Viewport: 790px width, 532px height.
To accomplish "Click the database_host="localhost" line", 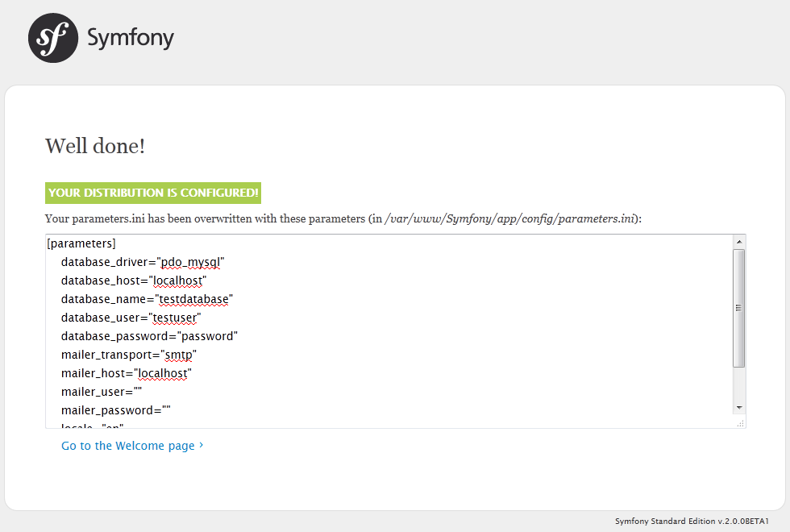I will 134,281.
